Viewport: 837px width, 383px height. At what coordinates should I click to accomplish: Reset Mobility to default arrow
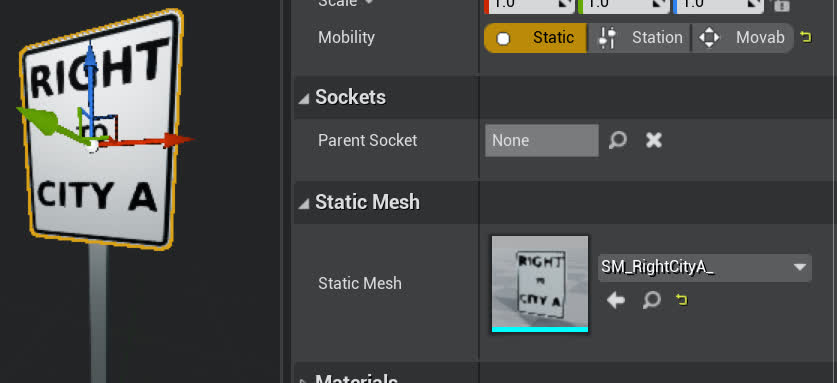(x=806, y=37)
